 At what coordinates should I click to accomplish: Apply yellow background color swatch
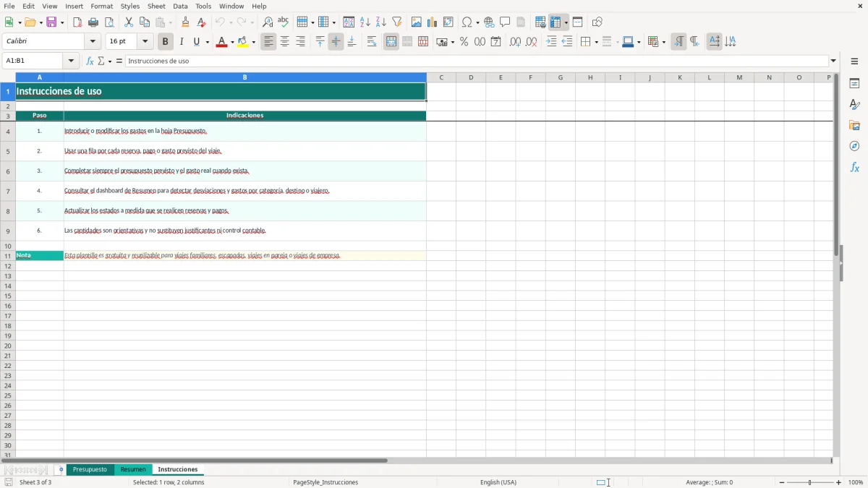pos(243,42)
